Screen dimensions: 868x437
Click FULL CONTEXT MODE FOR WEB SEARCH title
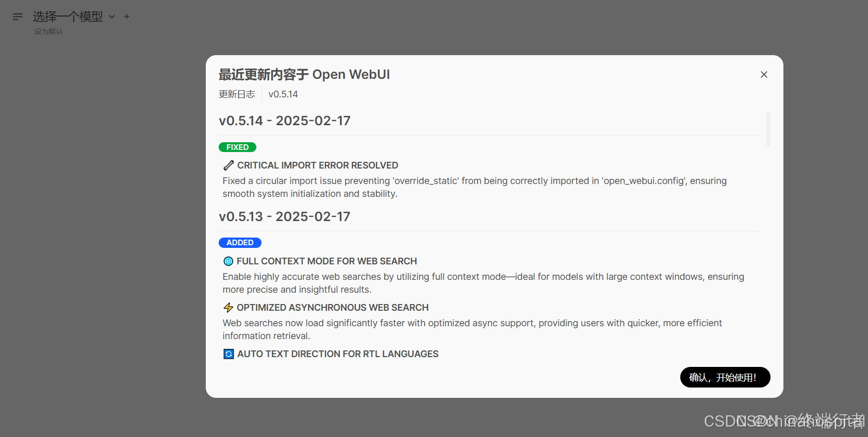pos(327,261)
